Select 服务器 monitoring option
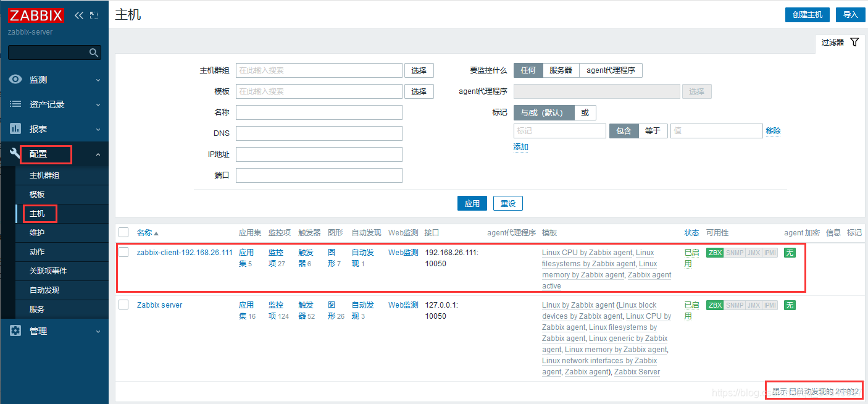Viewport: 868px width, 404px height. point(561,70)
